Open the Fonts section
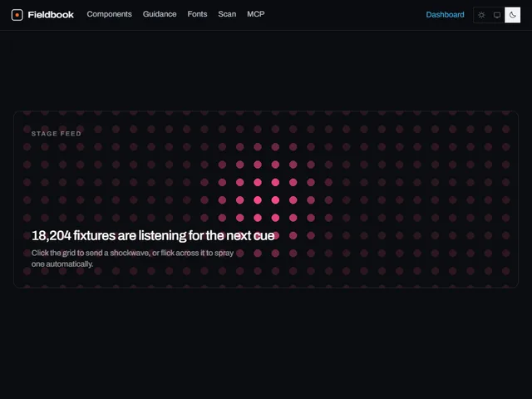This screenshot has height=399, width=532. (x=197, y=14)
